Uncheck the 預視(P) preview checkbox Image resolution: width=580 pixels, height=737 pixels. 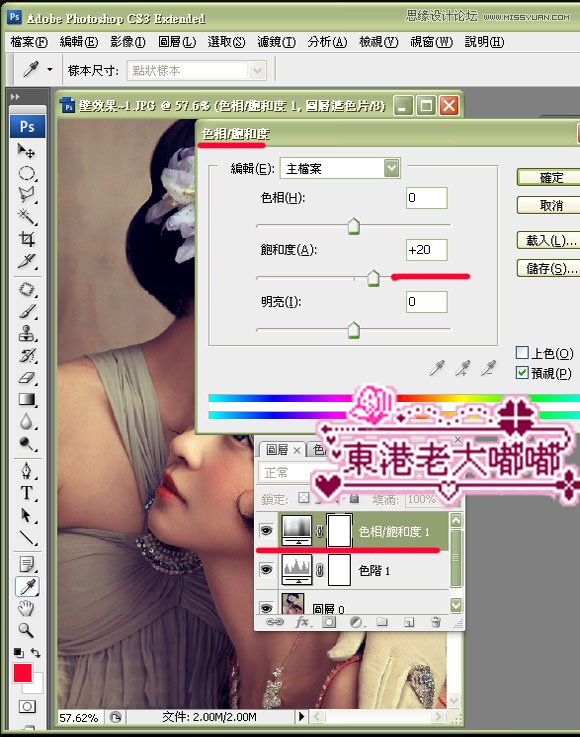click(x=522, y=373)
